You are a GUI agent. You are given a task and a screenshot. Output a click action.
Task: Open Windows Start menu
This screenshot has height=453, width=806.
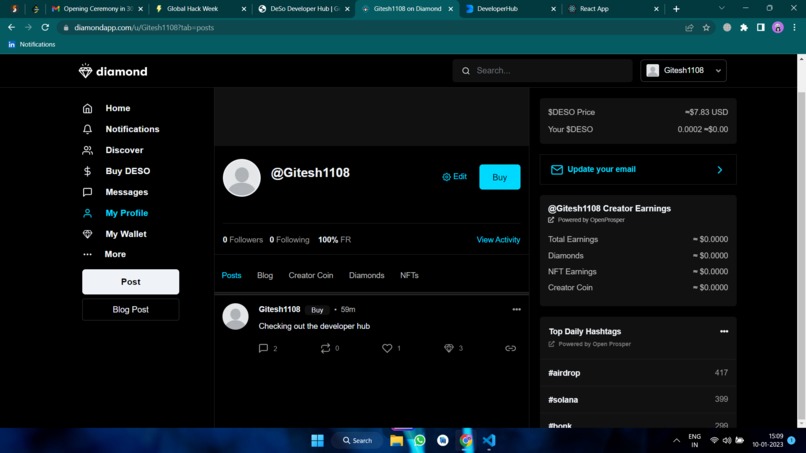[318, 441]
